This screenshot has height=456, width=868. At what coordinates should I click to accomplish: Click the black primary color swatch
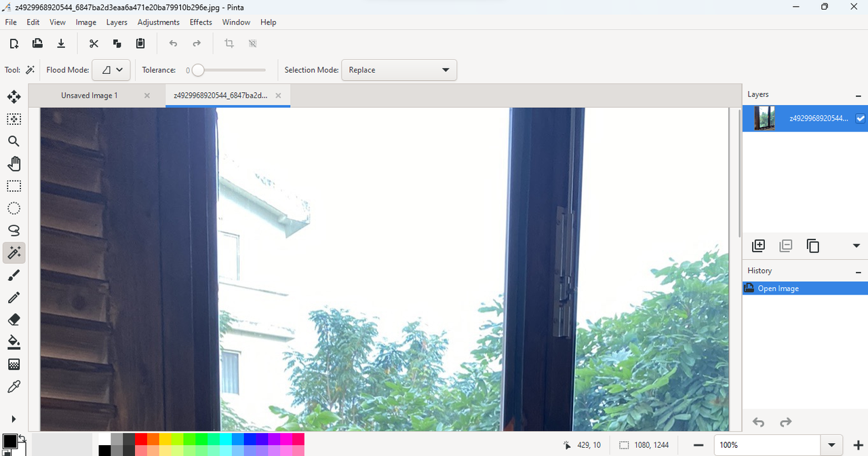pyautogui.click(x=9, y=441)
